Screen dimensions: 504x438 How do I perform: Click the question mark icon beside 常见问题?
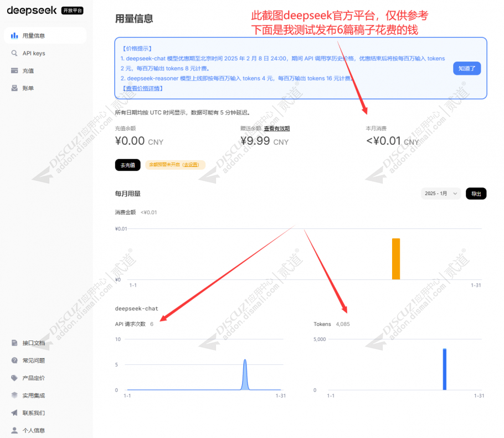coord(14,360)
